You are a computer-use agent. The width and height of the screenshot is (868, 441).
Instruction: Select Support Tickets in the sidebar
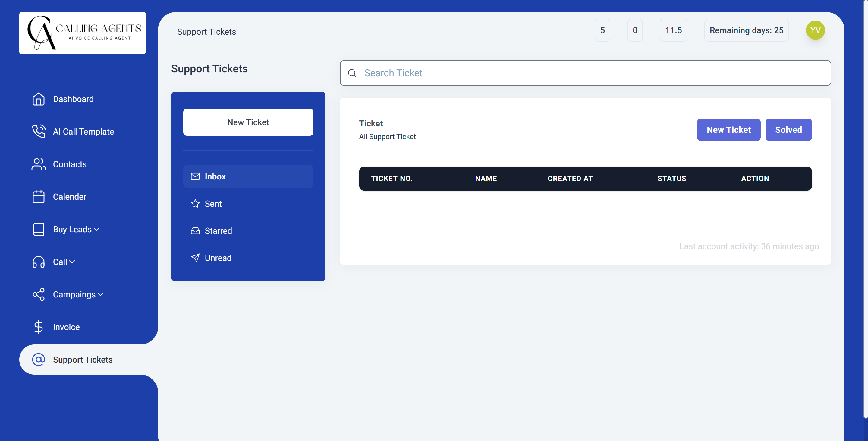coord(83,360)
